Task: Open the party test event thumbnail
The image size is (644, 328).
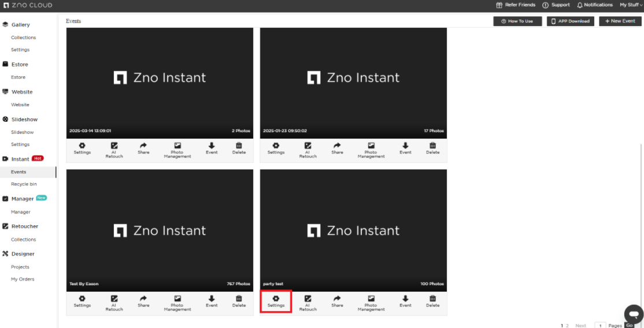Action: (x=353, y=230)
